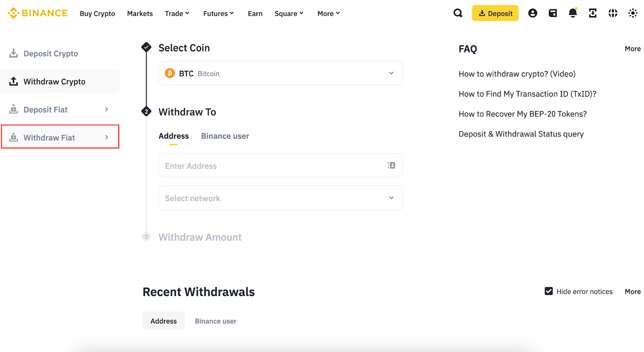The height and width of the screenshot is (352, 644).
Task: Click More beside Hide error notices
Action: pyautogui.click(x=633, y=292)
